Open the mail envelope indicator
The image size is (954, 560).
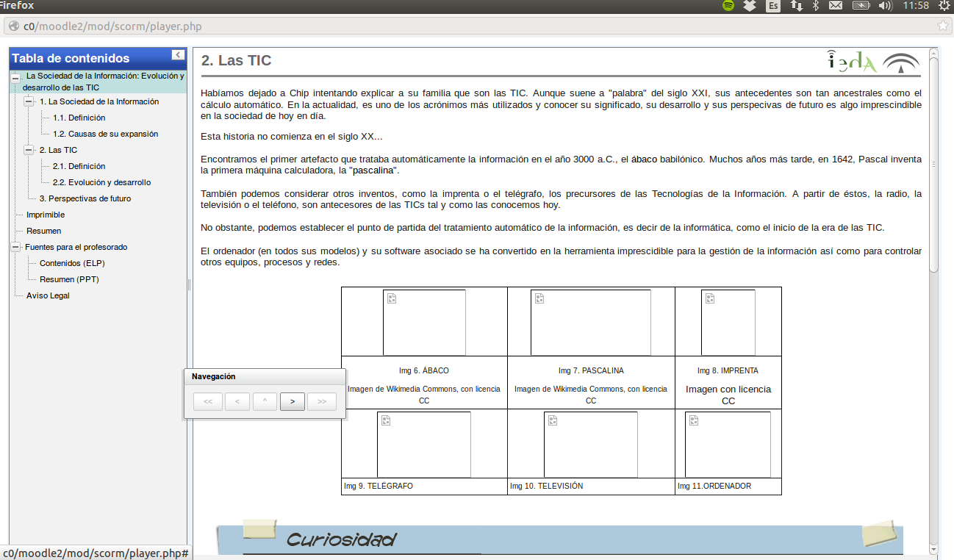[836, 6]
